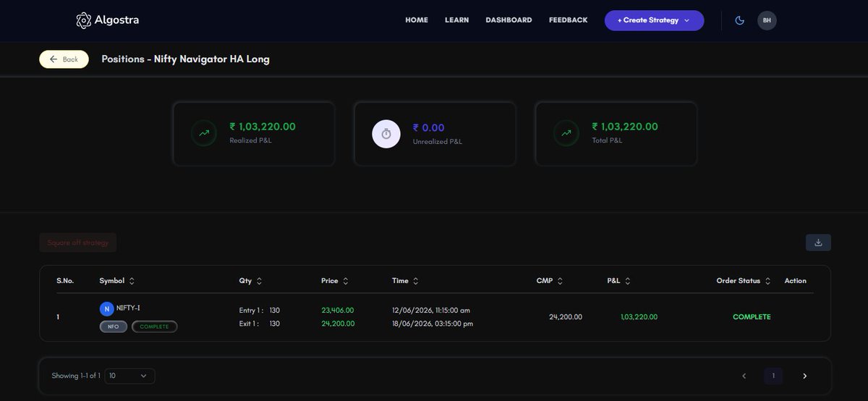Click the exit price 24,200.00
The height and width of the screenshot is (401, 868).
[338, 324]
